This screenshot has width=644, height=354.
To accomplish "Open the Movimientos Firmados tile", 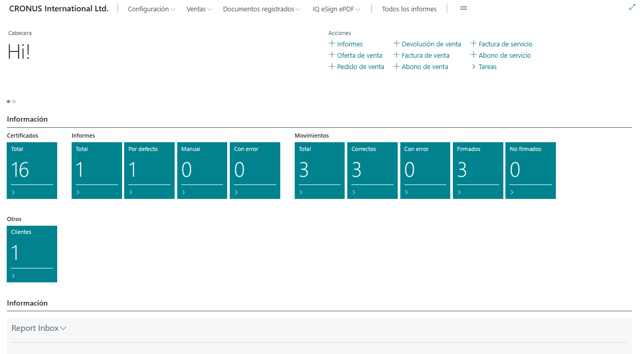I will tap(478, 170).
